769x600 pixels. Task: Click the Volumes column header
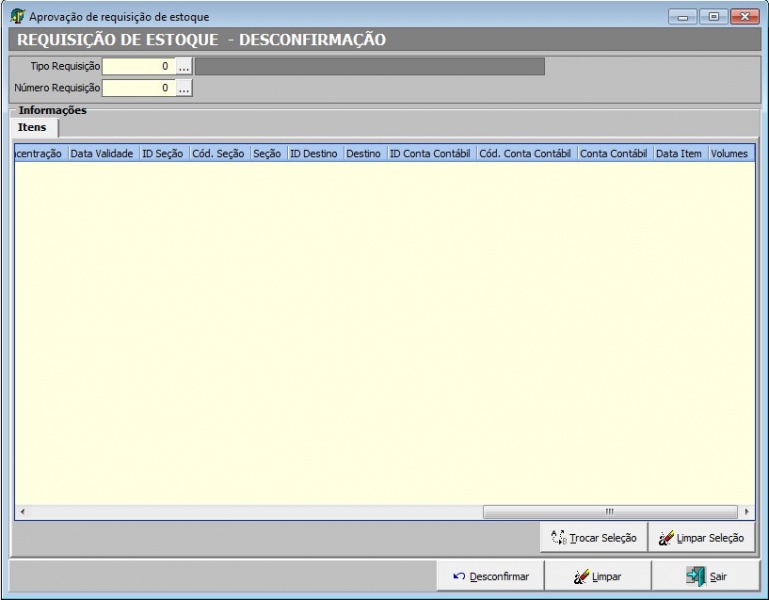729,154
